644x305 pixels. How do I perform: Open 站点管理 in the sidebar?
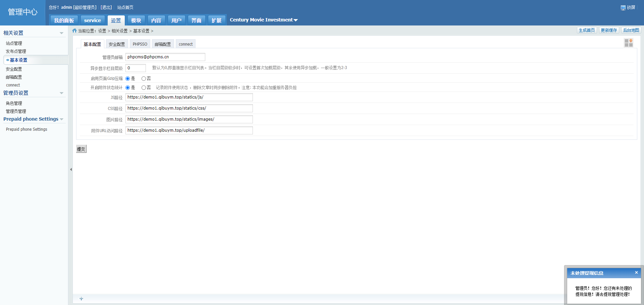(14, 43)
